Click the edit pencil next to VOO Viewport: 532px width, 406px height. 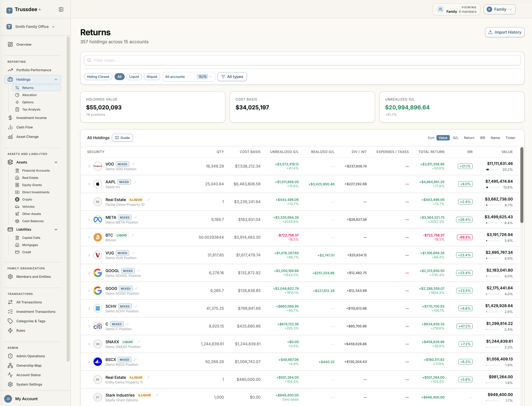tap(133, 164)
